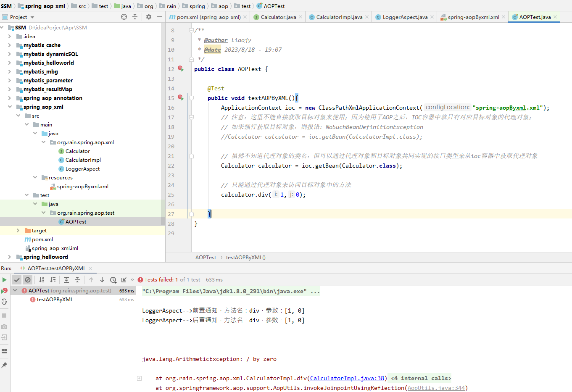Fold the Javadoc comment at line 8
The width and height of the screenshot is (572, 392).
[x=191, y=30]
